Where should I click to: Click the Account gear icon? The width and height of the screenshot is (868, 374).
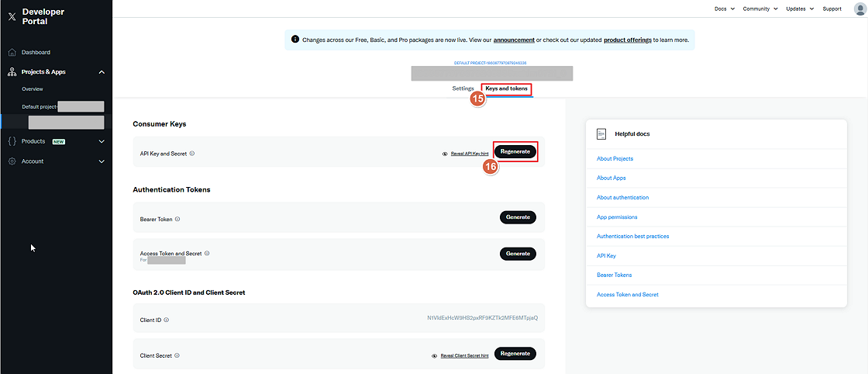pyautogui.click(x=12, y=161)
